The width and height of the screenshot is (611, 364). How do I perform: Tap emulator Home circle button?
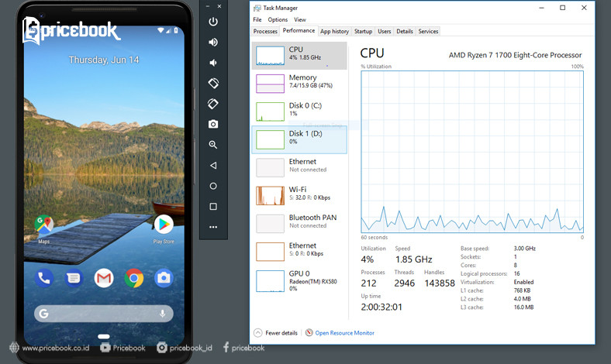tap(213, 186)
